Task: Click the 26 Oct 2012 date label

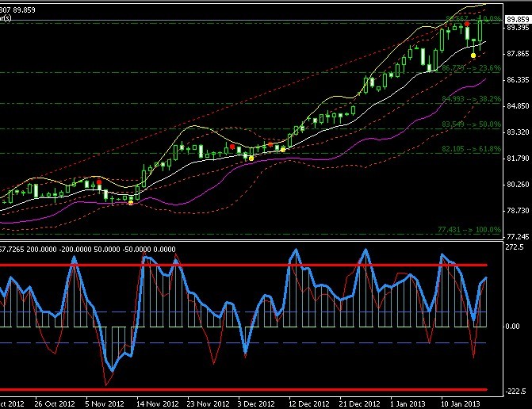Action: [54, 404]
